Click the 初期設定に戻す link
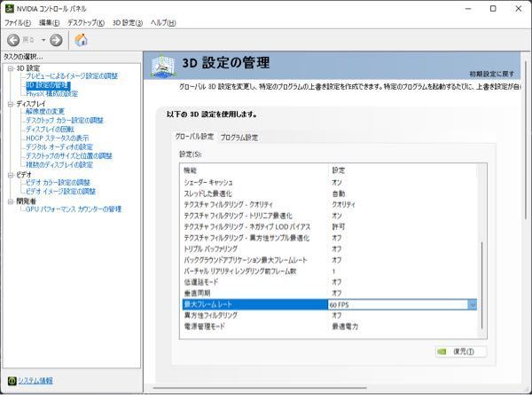532x395 pixels. 491,74
